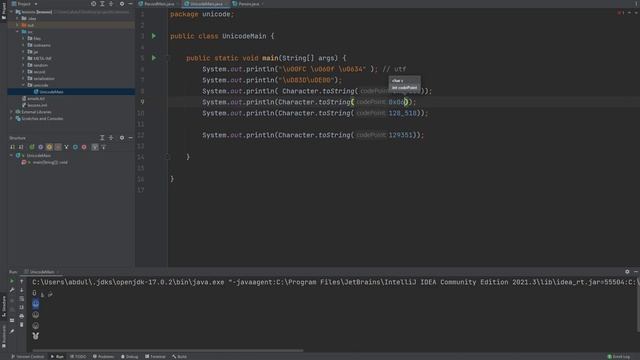Select opened file in Project tree
The image size is (640, 360).
pos(93,4)
